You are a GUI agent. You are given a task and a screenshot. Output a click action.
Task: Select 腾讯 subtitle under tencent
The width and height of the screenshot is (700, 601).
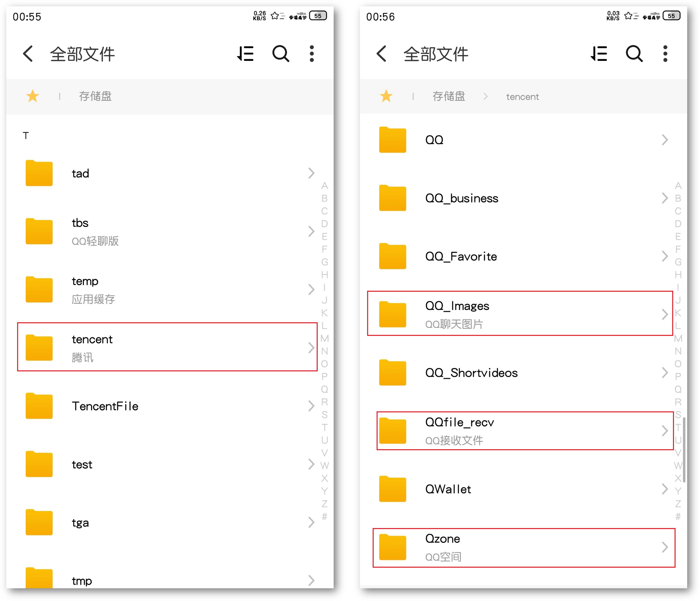pyautogui.click(x=82, y=357)
